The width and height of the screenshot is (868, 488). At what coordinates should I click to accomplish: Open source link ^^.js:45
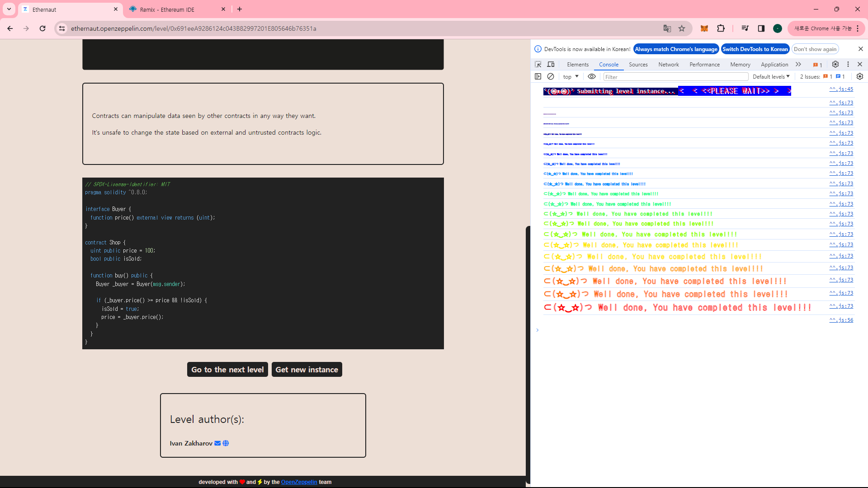[x=841, y=89]
